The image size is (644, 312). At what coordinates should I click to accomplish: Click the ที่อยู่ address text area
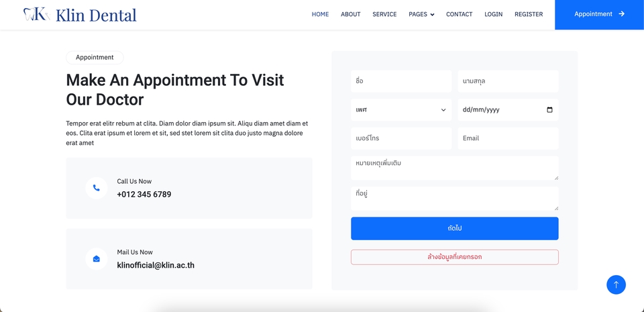454,199
